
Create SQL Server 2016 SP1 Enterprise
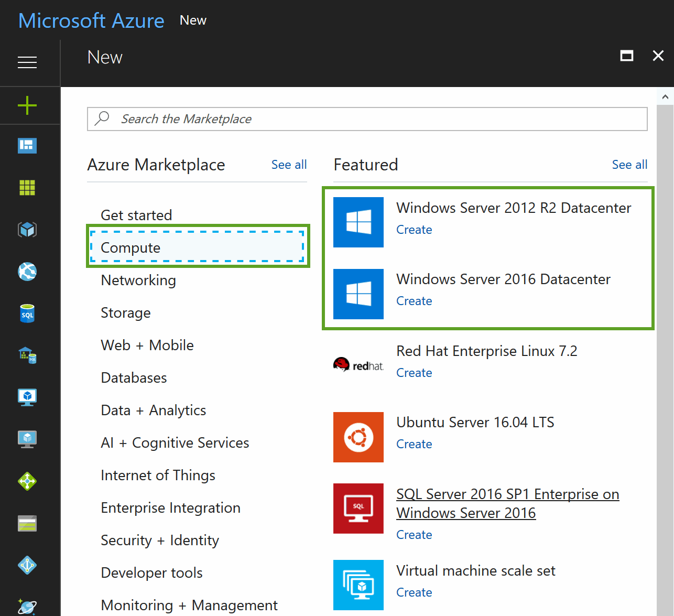(x=414, y=535)
